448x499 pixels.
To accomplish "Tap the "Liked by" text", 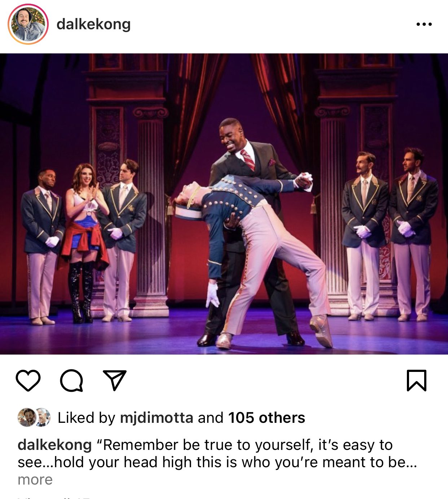I will point(86,418).
